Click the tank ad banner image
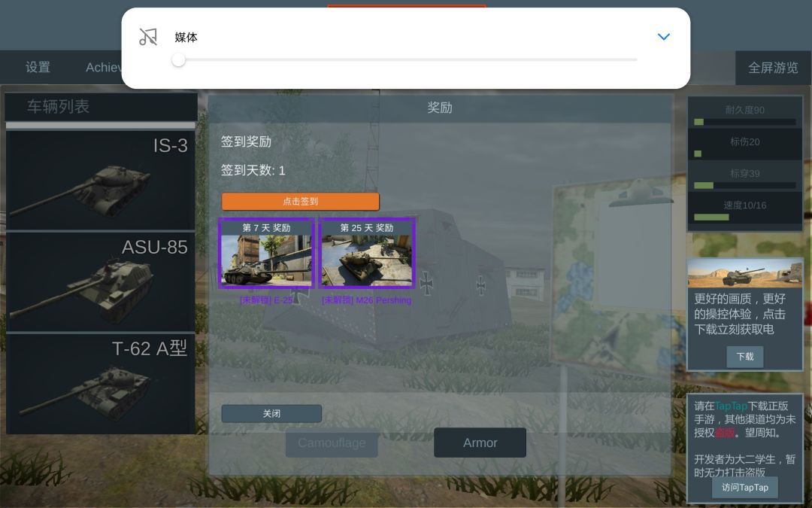Image resolution: width=812 pixels, height=508 pixels. pos(744,273)
